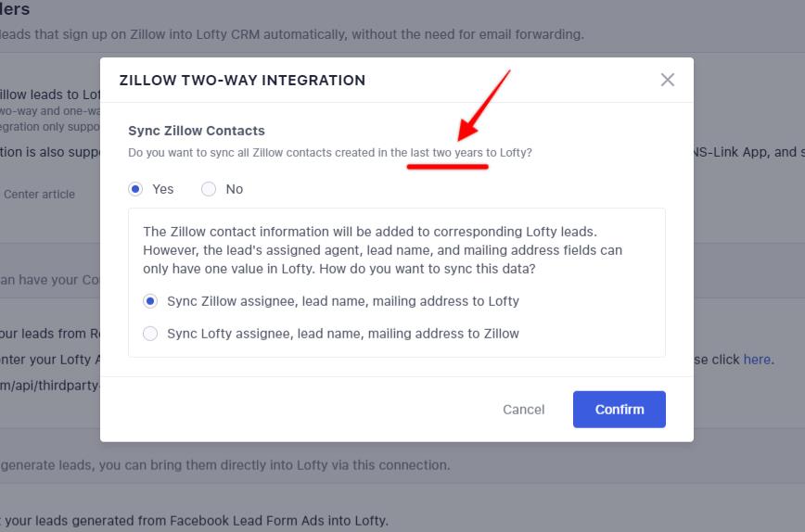Image resolution: width=805 pixels, height=532 pixels.
Task: Choose Sync Lofty assignee to Zillow option
Action: 150,334
